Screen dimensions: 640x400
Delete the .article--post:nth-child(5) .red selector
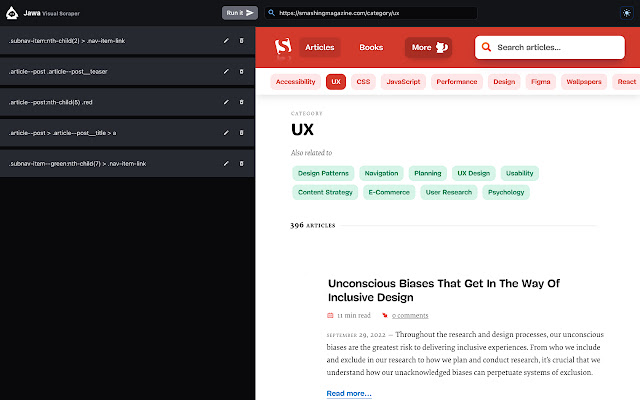241,102
